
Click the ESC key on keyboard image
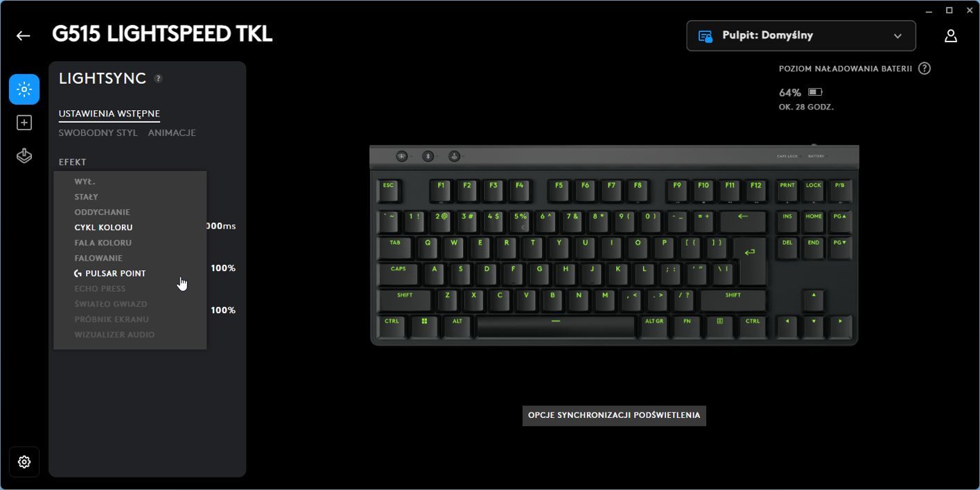[388, 190]
